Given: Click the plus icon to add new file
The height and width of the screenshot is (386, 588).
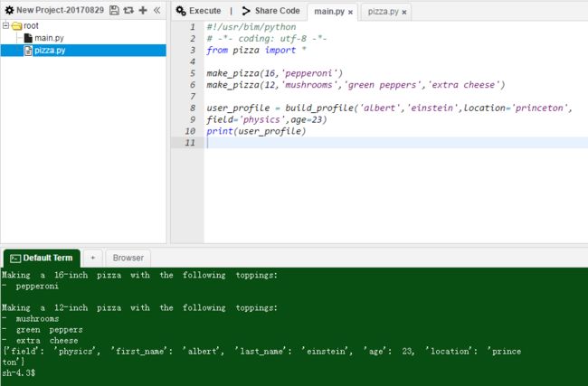Looking at the screenshot, I should click(143, 10).
